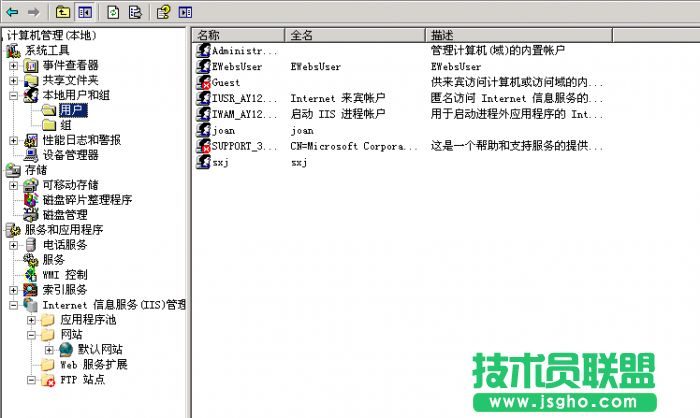Click the rightmost toolbar pane icon
700x418 pixels.
point(185,12)
